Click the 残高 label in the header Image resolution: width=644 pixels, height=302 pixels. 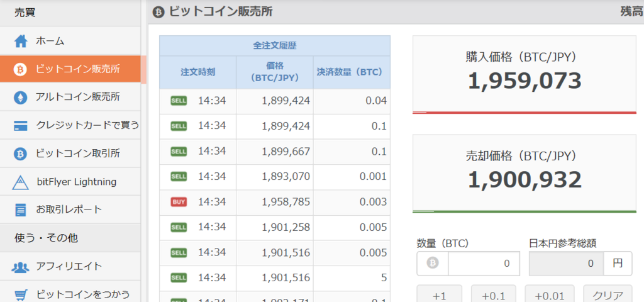pos(631,13)
